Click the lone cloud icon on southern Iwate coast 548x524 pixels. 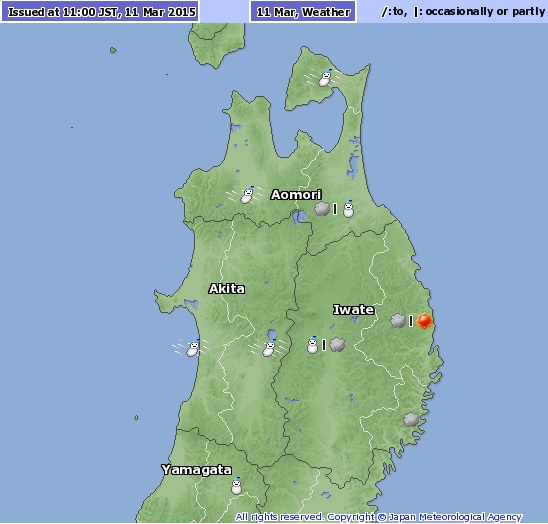[x=411, y=420]
